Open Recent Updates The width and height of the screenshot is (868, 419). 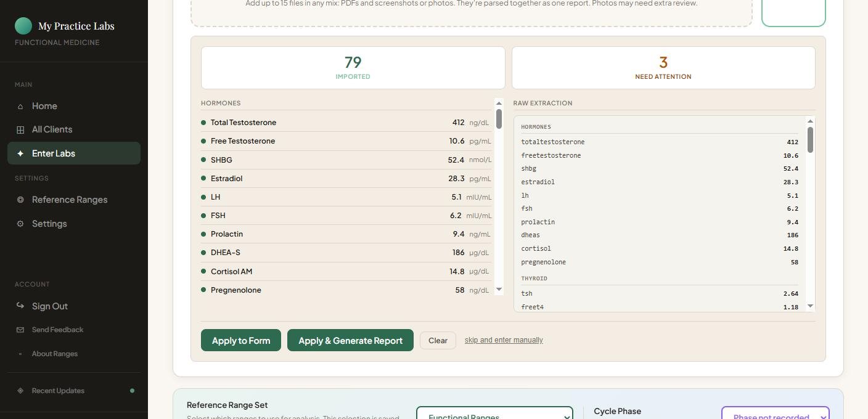74,391
